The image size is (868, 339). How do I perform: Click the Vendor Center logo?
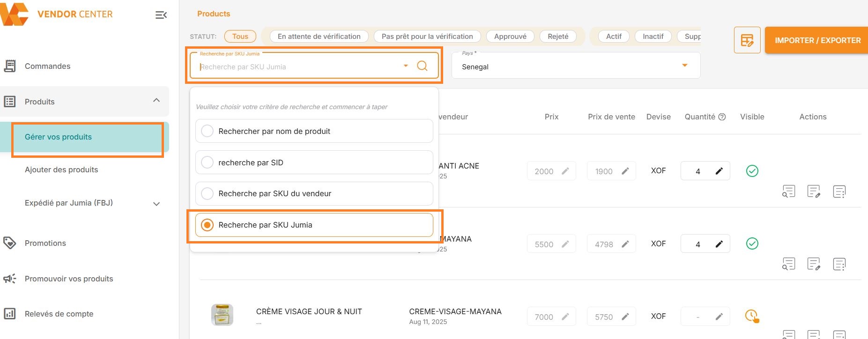57,14
